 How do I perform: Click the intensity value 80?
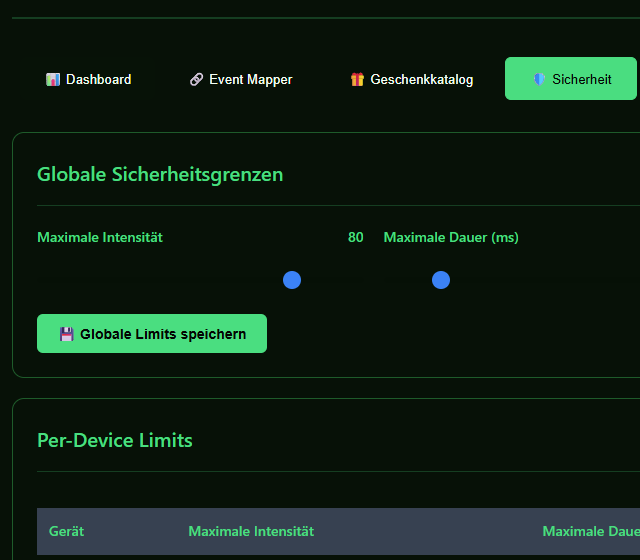[356, 237]
